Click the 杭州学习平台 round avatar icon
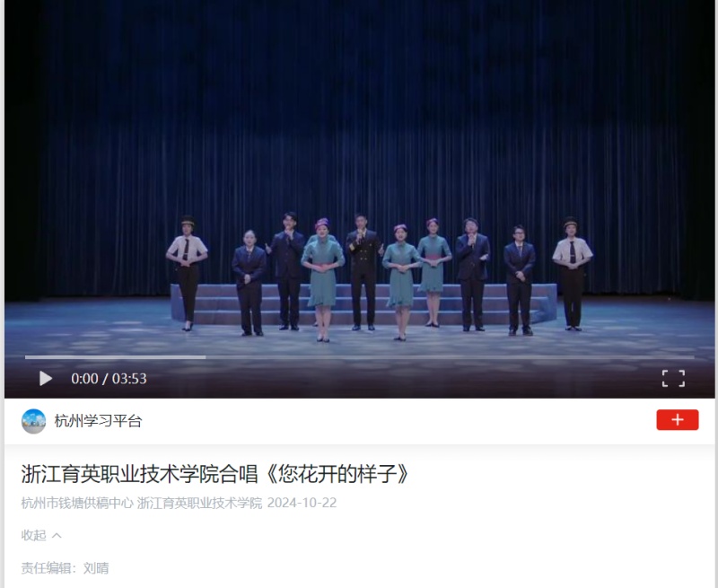This screenshot has width=718, height=588. click(33, 421)
